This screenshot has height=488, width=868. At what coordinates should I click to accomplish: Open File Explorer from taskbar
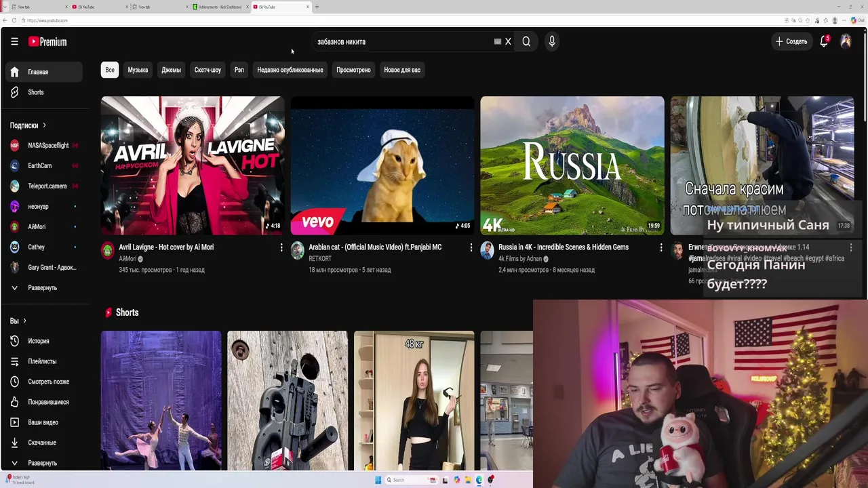click(468, 480)
